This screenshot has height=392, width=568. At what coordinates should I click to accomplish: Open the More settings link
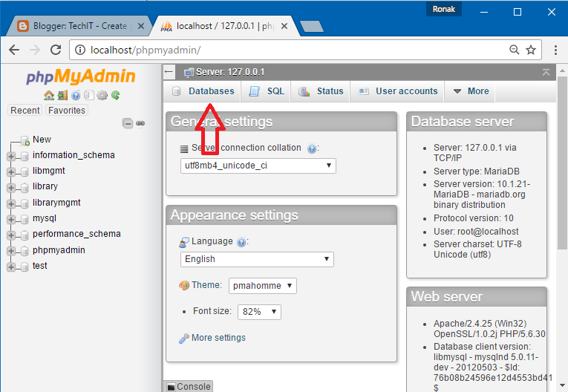218,338
